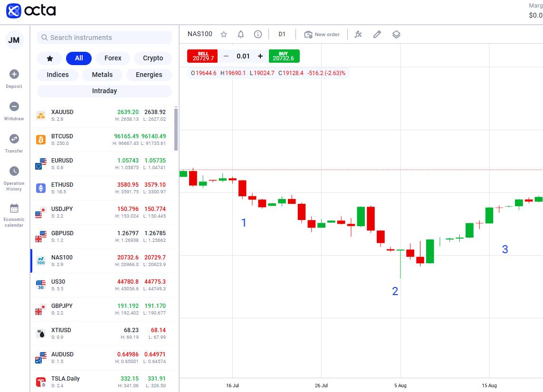The height and width of the screenshot is (392, 543).
Task: Click the Octa logo
Action: coord(31,10)
